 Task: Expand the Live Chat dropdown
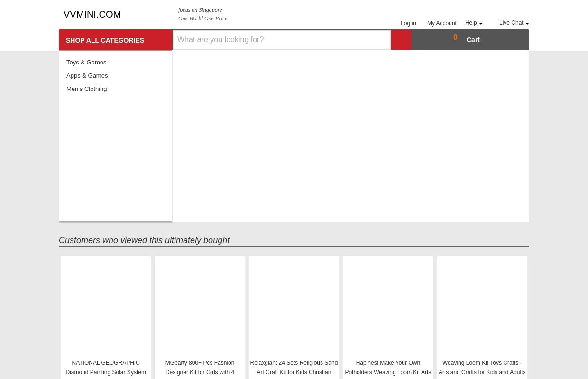(x=514, y=23)
